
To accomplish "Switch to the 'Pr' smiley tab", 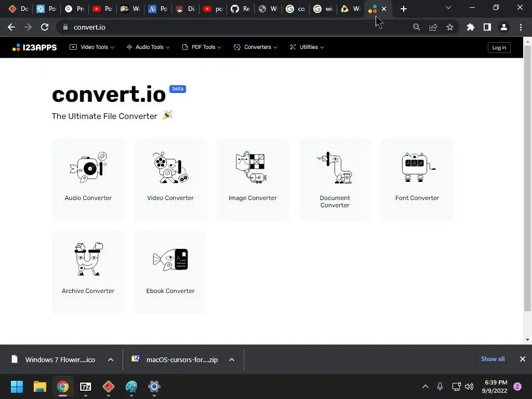I will click(75, 9).
